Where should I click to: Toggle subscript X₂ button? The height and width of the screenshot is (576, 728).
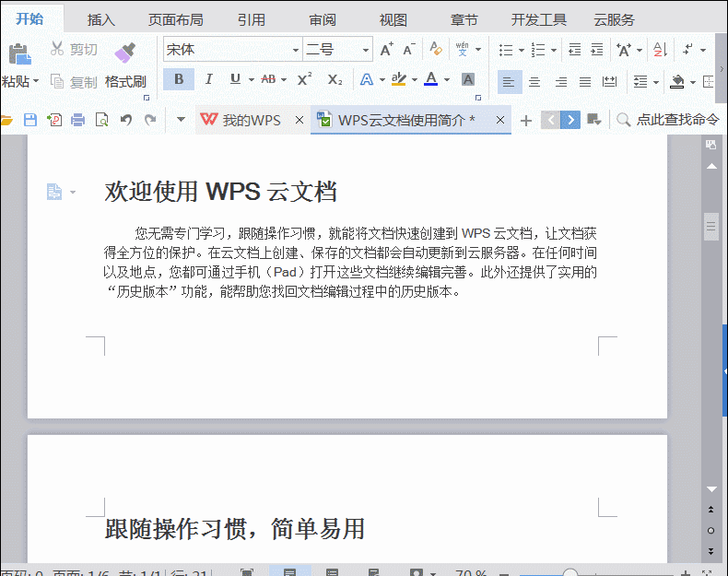coord(335,79)
